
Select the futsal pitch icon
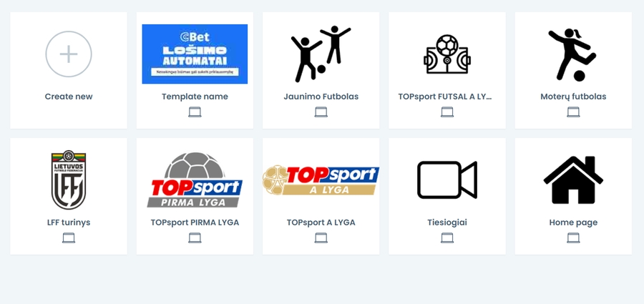[447, 54]
